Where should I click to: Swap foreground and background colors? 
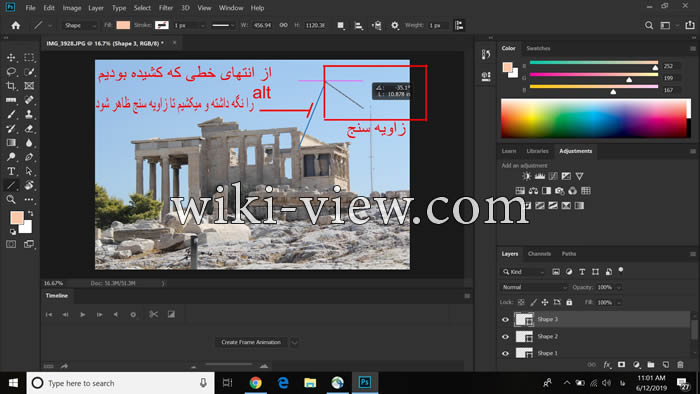pyautogui.click(x=30, y=214)
